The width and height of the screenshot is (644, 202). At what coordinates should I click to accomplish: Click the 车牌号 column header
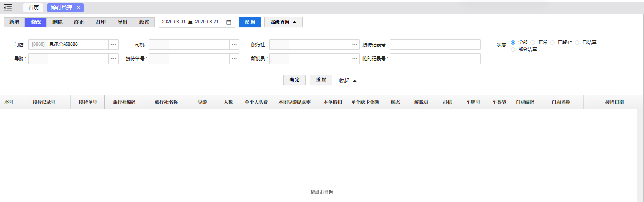click(473, 102)
